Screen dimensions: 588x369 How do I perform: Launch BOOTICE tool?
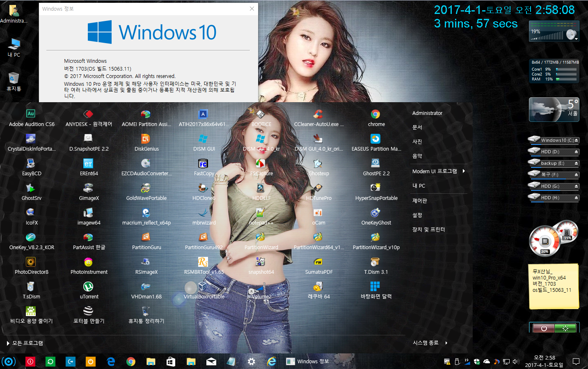pos(261,118)
